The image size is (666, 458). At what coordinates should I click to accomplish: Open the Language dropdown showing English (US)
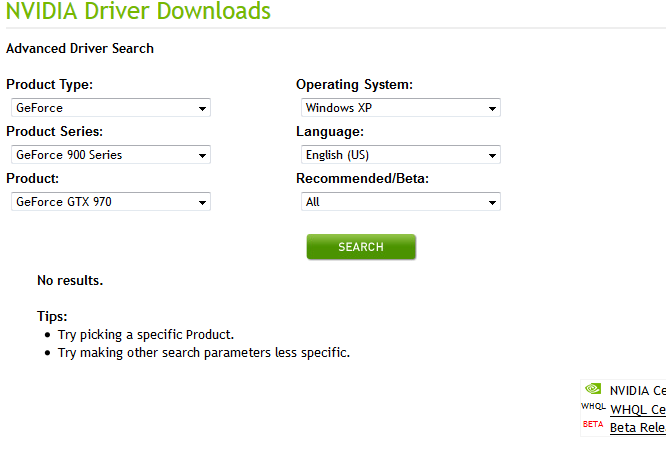[401, 155]
